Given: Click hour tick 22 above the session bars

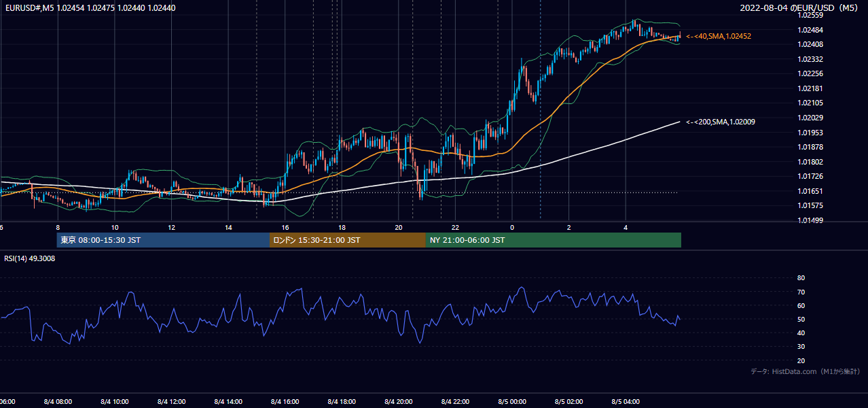Looking at the screenshot, I should [x=455, y=228].
